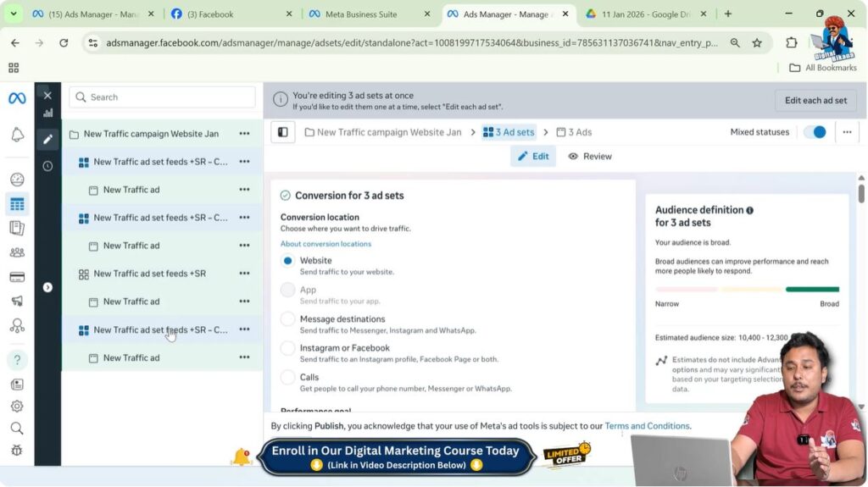Open the apps grid icon in bookmarks bar
The height and width of the screenshot is (487, 868).
14,68
